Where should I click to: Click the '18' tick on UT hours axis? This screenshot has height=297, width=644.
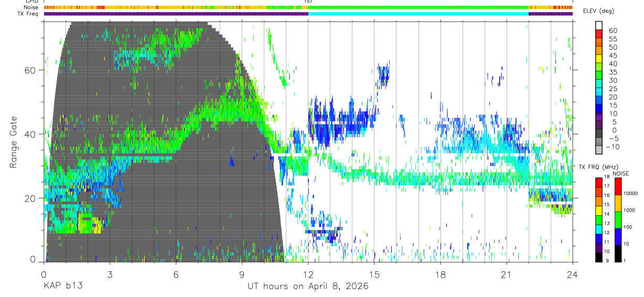click(x=441, y=275)
